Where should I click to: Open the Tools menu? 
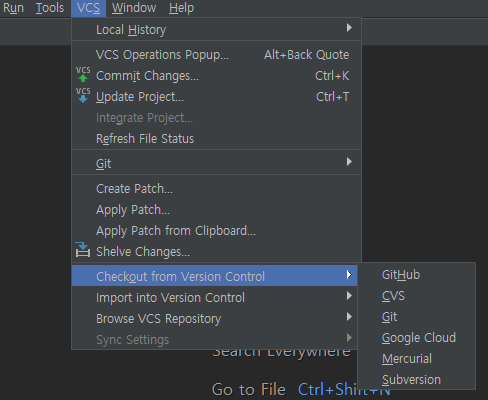pos(50,8)
